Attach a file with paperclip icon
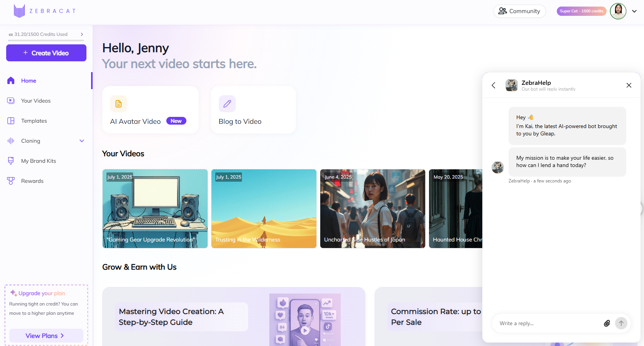644x346 pixels. [607, 323]
